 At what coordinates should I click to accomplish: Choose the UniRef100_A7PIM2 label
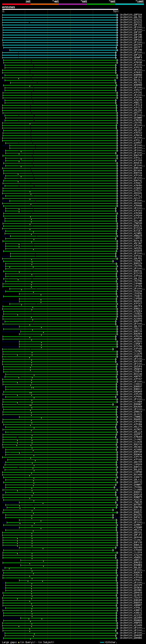pos(131,93)
